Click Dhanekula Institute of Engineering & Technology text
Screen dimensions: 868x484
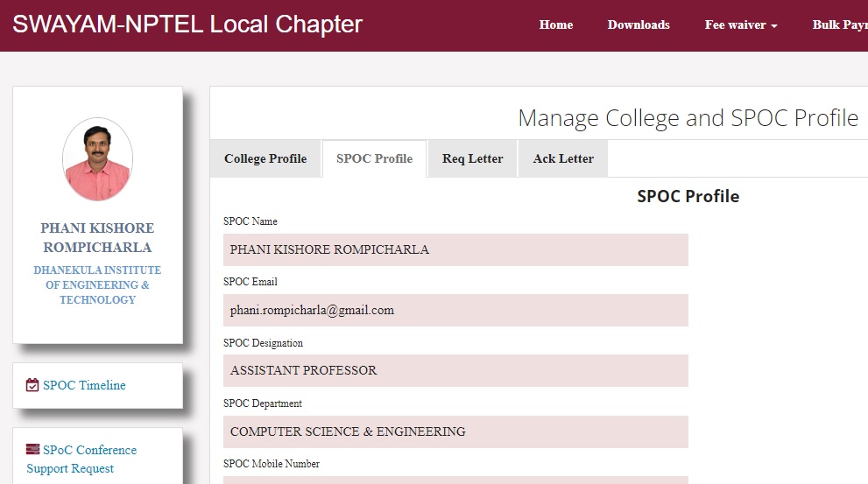point(97,284)
